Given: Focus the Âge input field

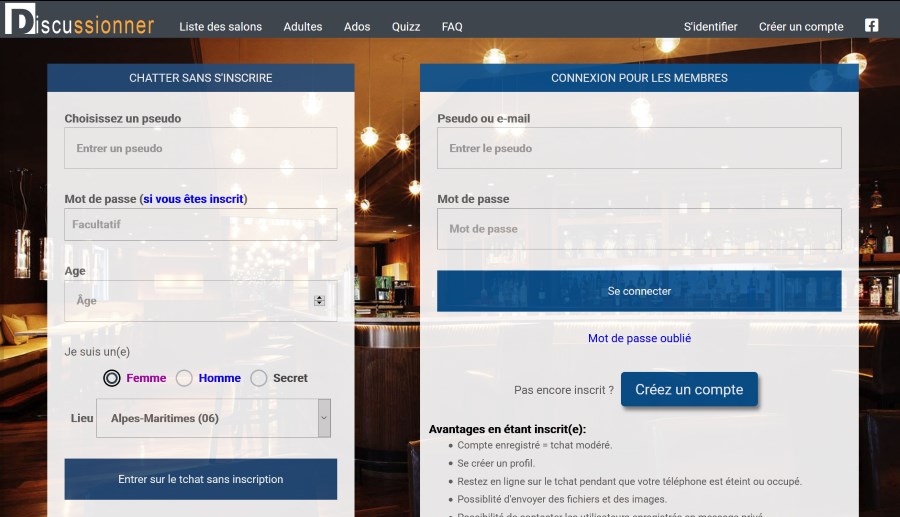Looking at the screenshot, I should click(x=201, y=301).
